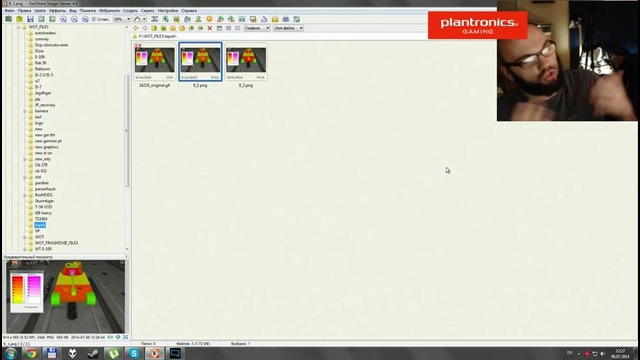Toggle the smoothing checkbox in toolbar
Viewport: 640px width, 360px height.
pos(94,19)
